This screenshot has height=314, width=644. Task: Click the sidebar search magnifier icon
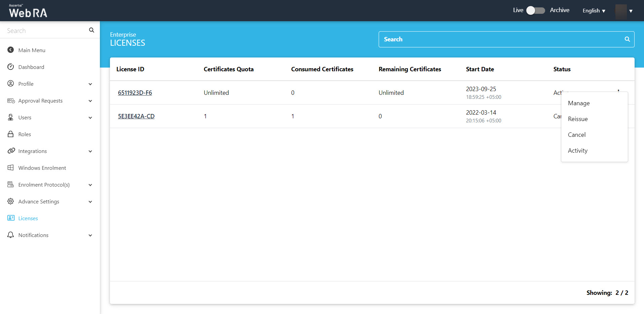point(91,30)
